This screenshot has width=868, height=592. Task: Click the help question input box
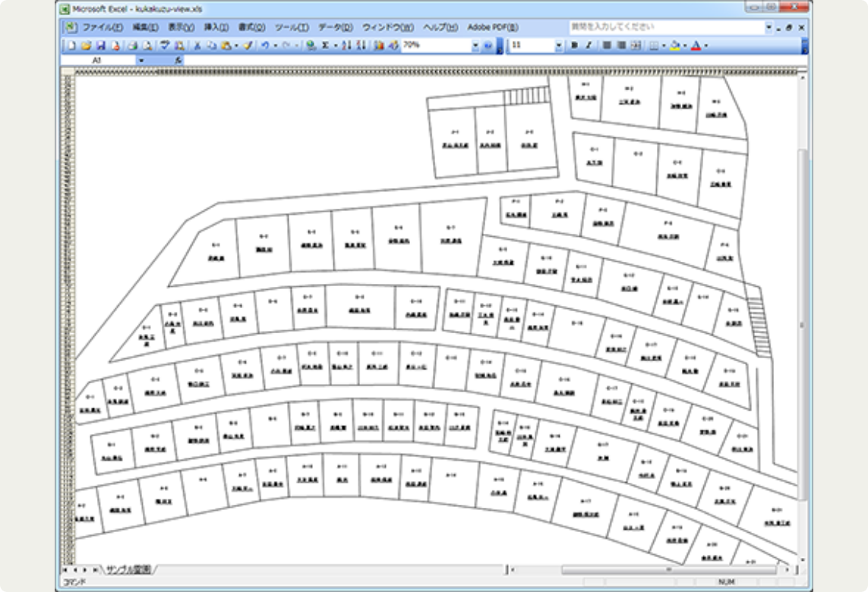point(665,27)
